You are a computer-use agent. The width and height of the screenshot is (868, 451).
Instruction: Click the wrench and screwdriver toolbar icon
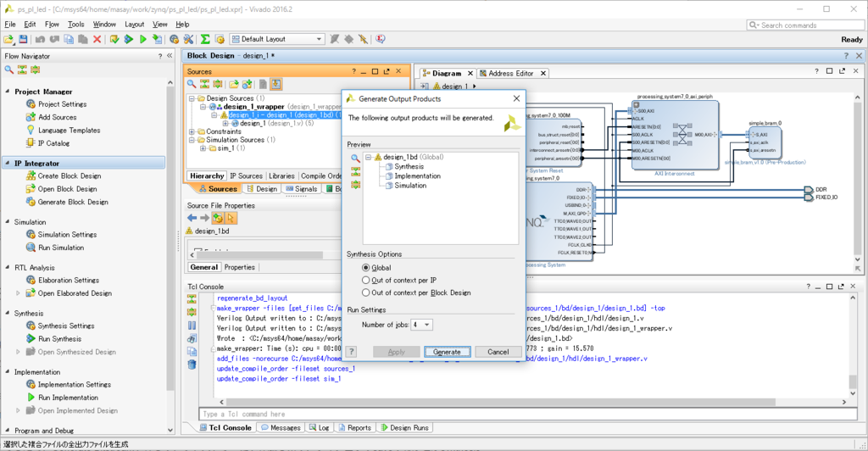click(189, 39)
